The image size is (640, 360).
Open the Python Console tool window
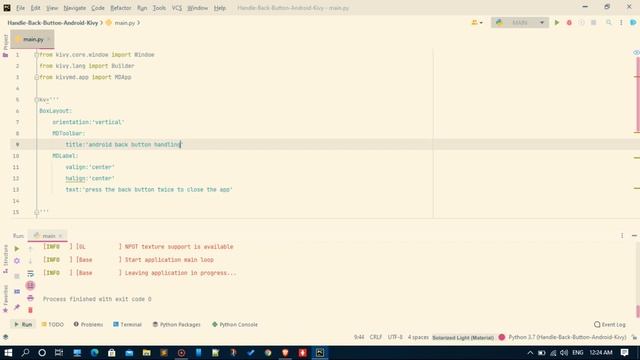click(235, 324)
